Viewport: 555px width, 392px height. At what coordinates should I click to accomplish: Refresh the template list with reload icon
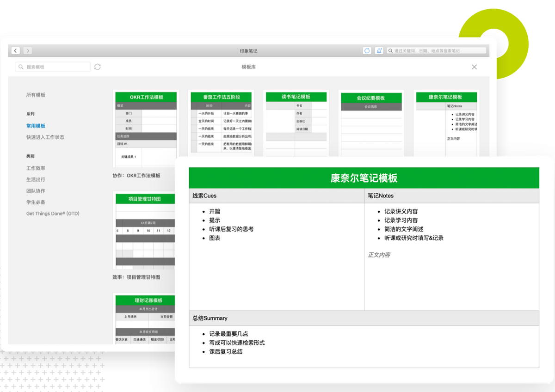coord(97,67)
